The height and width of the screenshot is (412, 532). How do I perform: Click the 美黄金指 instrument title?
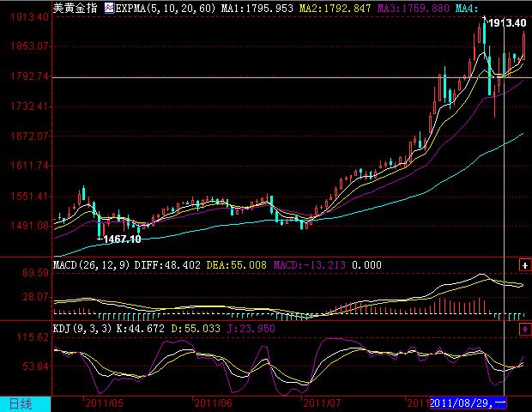pos(76,8)
